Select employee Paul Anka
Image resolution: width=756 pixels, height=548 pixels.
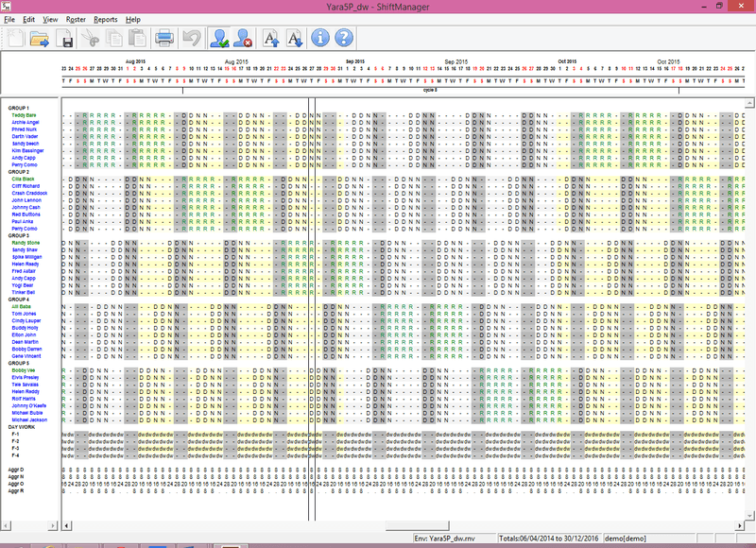[23, 221]
